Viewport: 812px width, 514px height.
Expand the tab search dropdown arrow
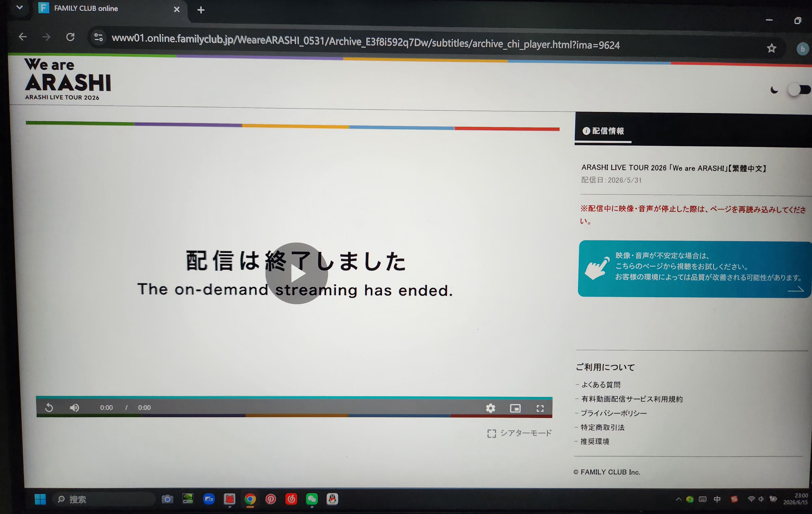click(x=19, y=8)
